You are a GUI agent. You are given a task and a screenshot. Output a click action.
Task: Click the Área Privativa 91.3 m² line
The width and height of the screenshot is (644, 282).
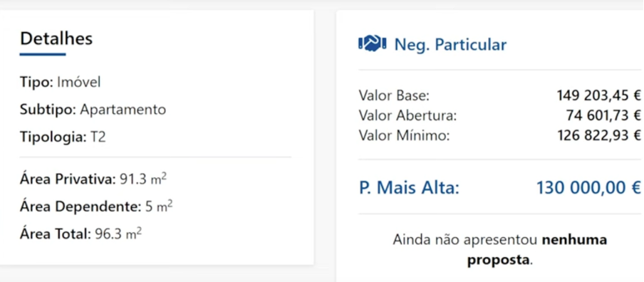click(93, 179)
